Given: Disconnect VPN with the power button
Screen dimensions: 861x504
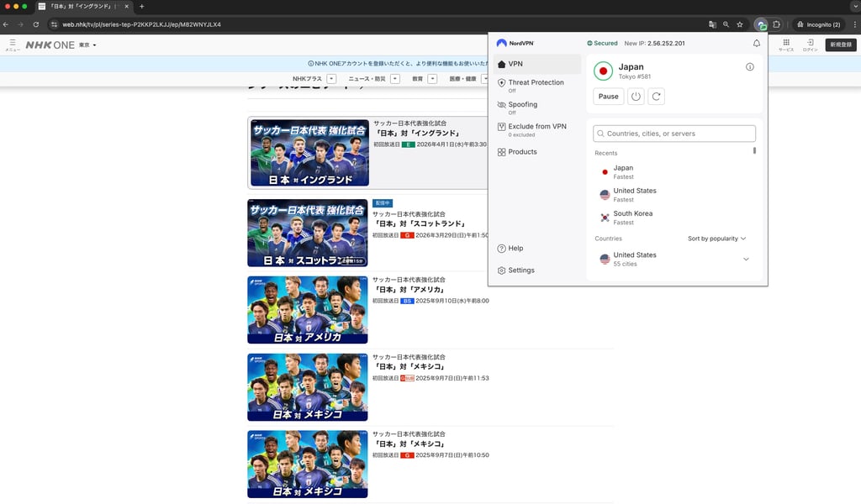Looking at the screenshot, I should pos(636,97).
